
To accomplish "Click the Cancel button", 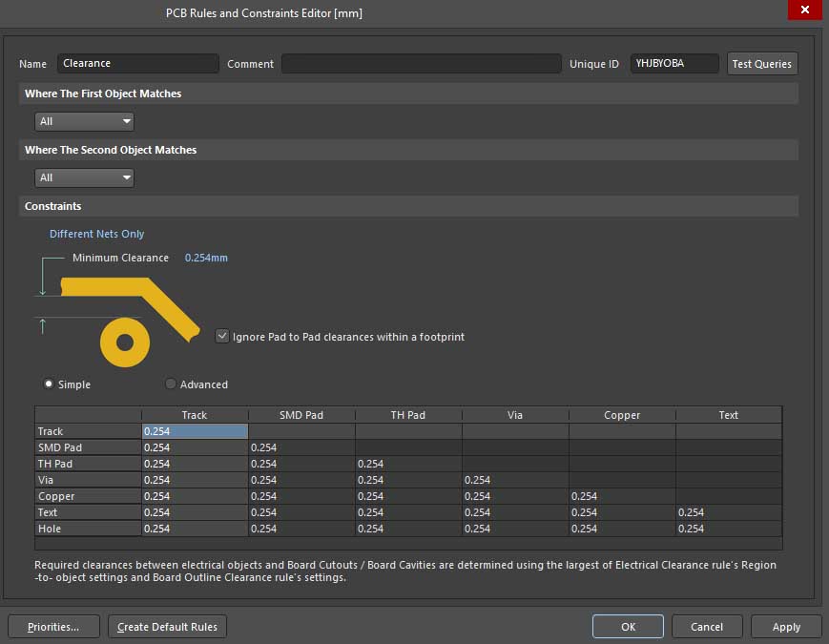I will pyautogui.click(x=706, y=627).
